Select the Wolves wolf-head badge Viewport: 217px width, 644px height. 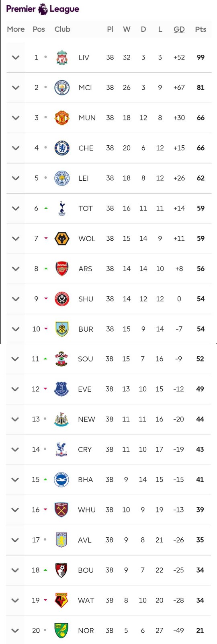click(x=62, y=239)
